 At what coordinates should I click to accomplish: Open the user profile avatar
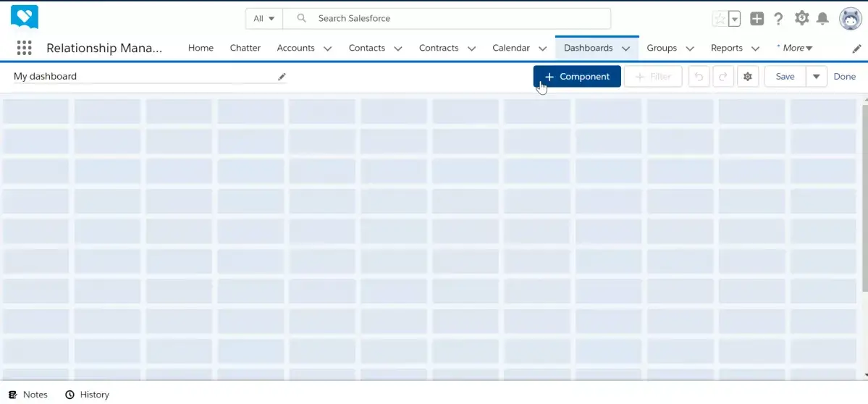pyautogui.click(x=851, y=19)
